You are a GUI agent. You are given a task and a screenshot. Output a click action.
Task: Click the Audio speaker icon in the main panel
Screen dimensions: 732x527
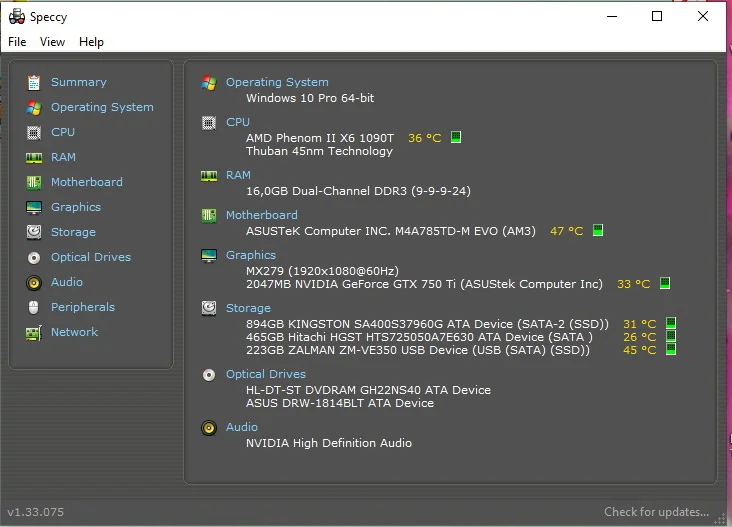click(x=209, y=428)
